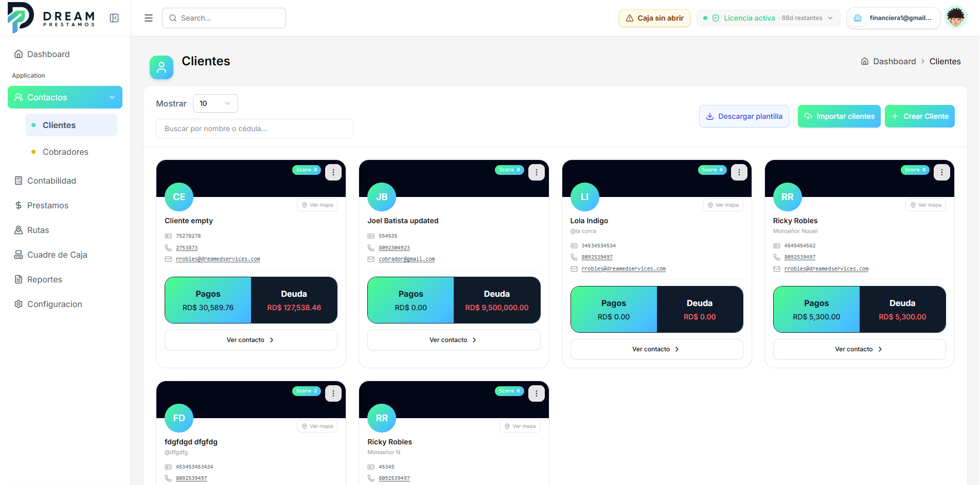Click the FD avatar circle
980x485 pixels.
click(179, 418)
